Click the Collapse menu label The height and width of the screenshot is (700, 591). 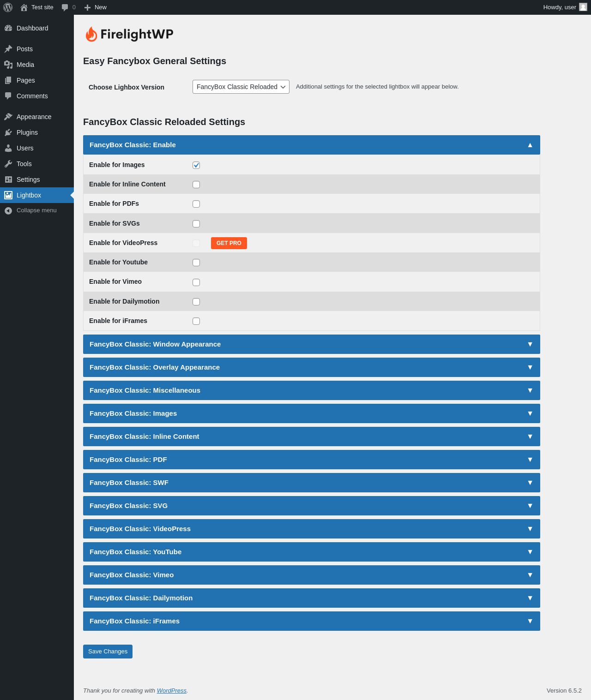[x=36, y=210]
